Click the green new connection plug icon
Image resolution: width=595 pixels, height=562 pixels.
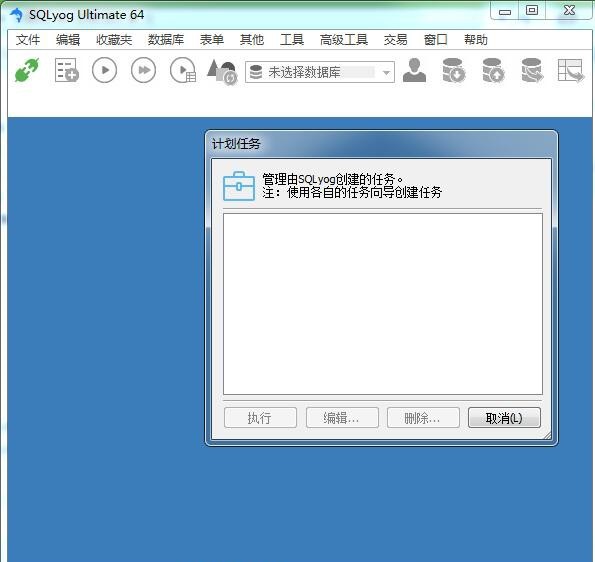(x=27, y=70)
